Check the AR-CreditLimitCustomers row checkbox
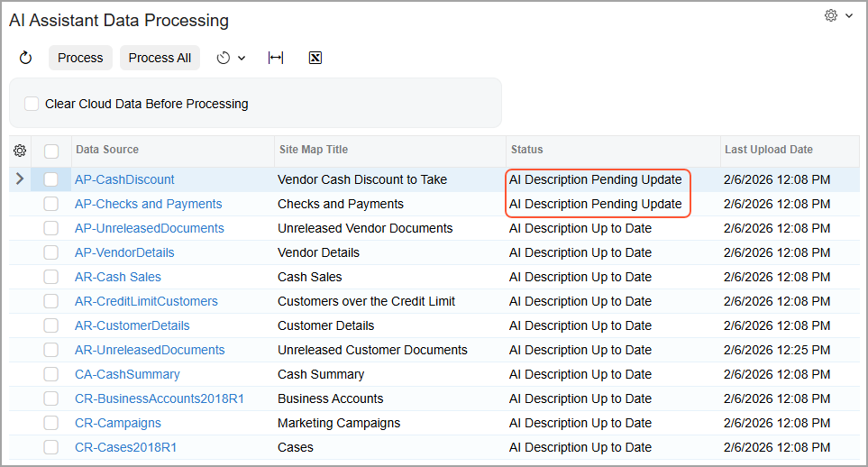868x467 pixels. (x=51, y=301)
